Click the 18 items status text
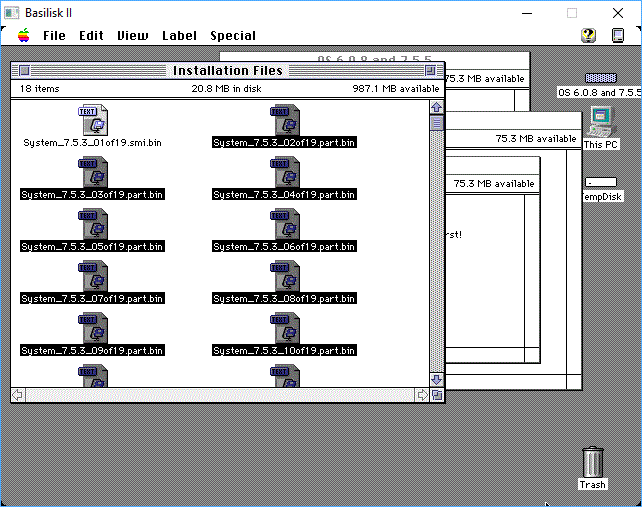This screenshot has width=642, height=507. click(x=40, y=88)
